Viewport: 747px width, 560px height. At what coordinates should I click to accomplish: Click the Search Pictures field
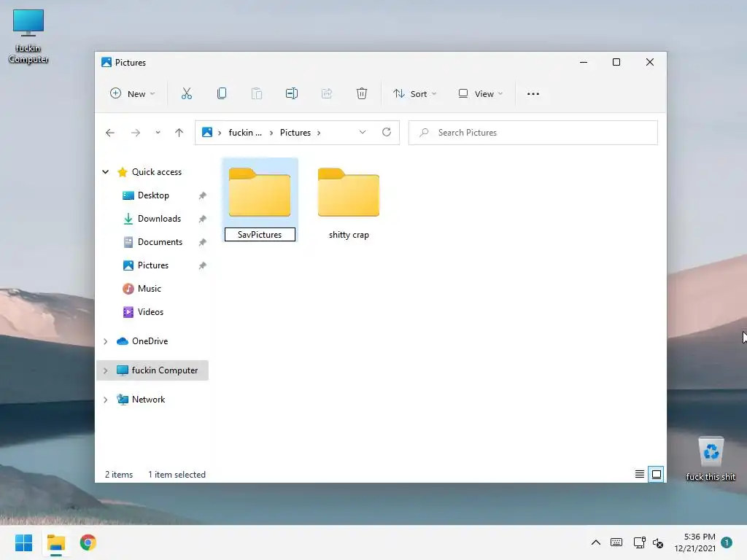click(533, 133)
